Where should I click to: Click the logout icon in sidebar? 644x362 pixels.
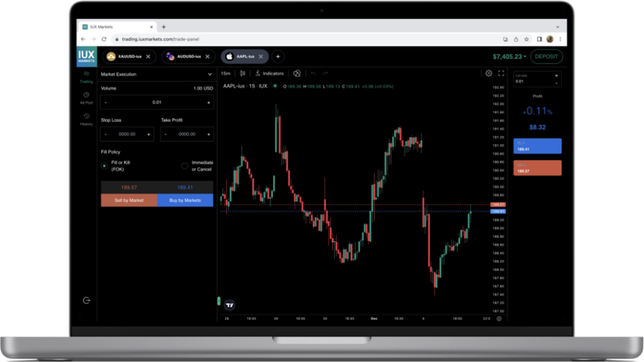click(86, 300)
